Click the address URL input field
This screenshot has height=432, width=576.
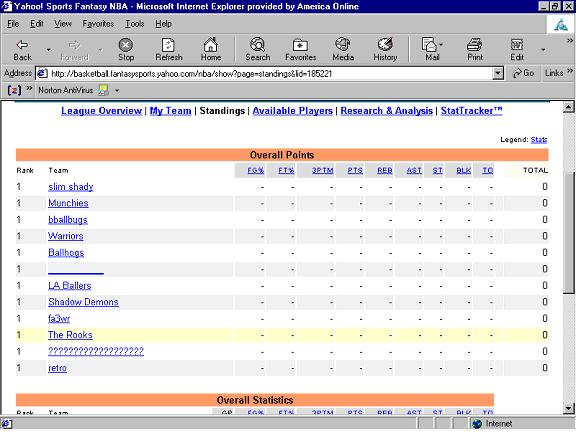(270, 73)
